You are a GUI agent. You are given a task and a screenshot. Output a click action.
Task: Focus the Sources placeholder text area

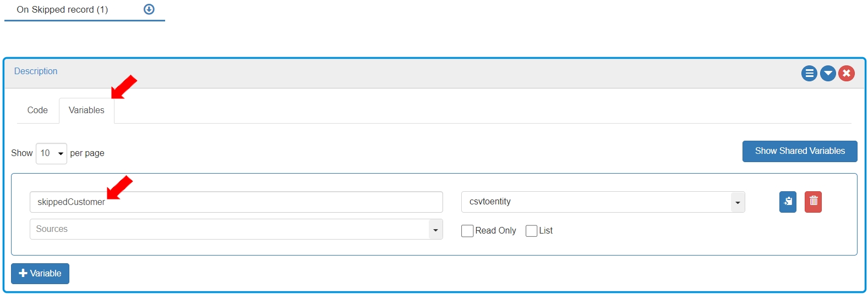(229, 229)
